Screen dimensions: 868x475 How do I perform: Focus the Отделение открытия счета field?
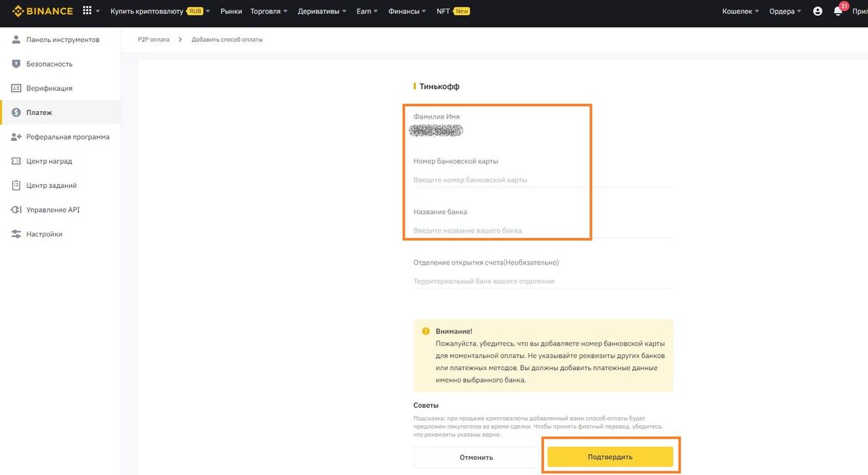543,281
